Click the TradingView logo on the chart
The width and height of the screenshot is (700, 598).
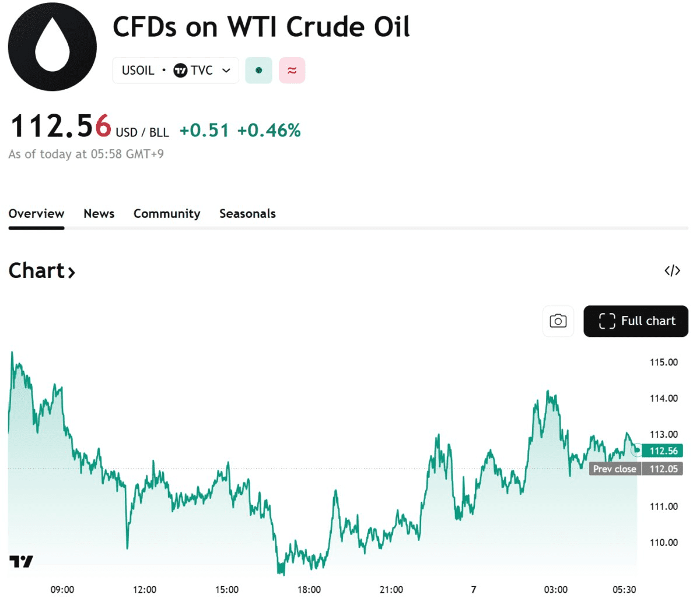[21, 561]
